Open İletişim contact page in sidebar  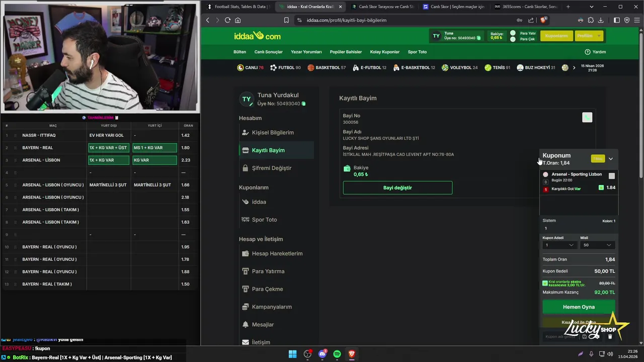click(x=256, y=342)
